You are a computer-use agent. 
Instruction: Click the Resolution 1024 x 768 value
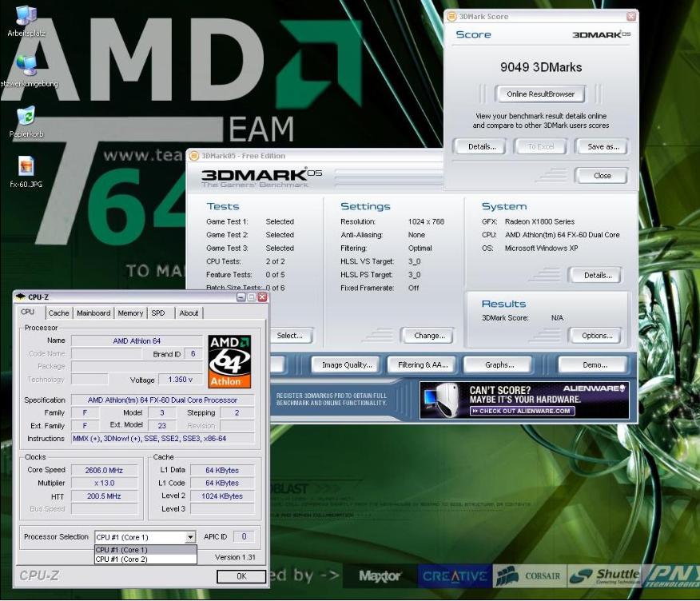pyautogui.click(x=426, y=221)
